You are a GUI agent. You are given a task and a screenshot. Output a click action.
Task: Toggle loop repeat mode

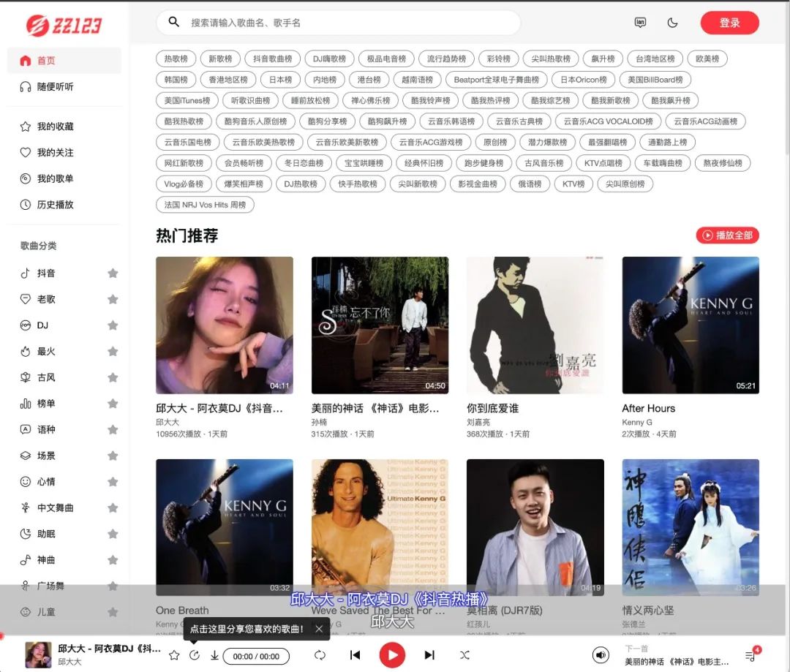[x=320, y=655]
